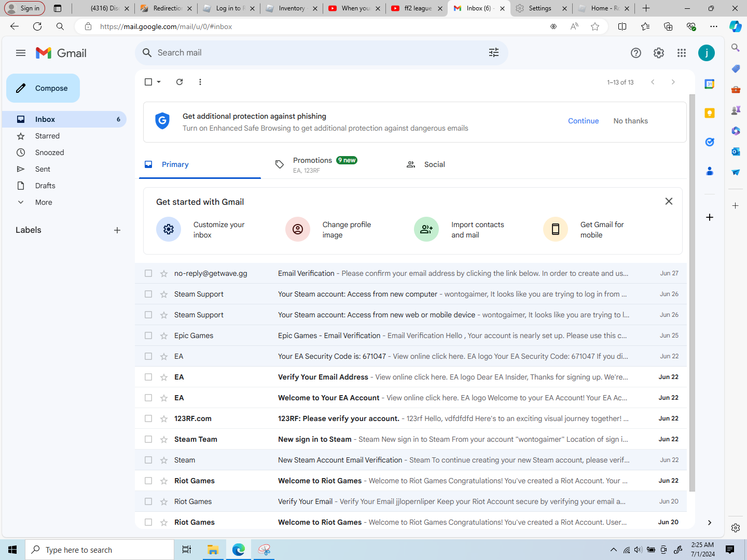Click Continue on the phishing protection banner

click(x=584, y=121)
